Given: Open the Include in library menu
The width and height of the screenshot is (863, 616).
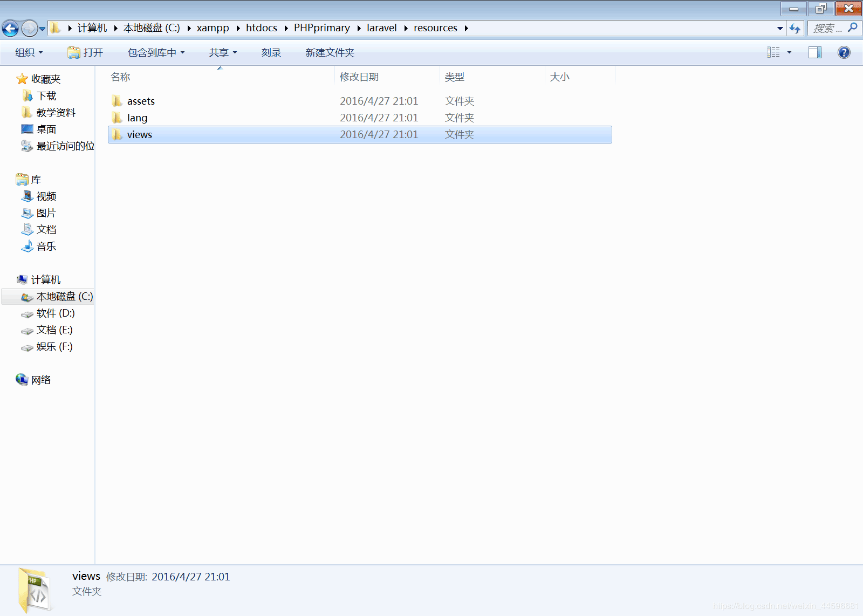Looking at the screenshot, I should (x=156, y=52).
